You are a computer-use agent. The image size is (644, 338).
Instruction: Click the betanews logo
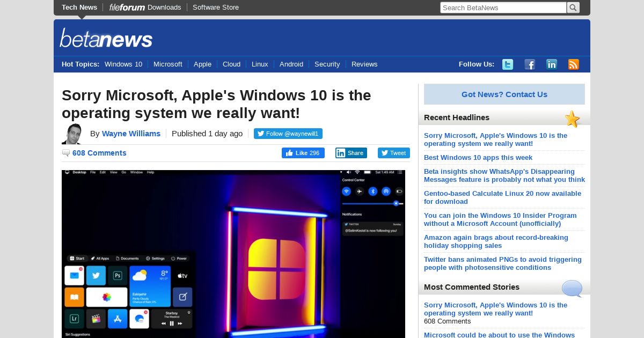(x=106, y=38)
